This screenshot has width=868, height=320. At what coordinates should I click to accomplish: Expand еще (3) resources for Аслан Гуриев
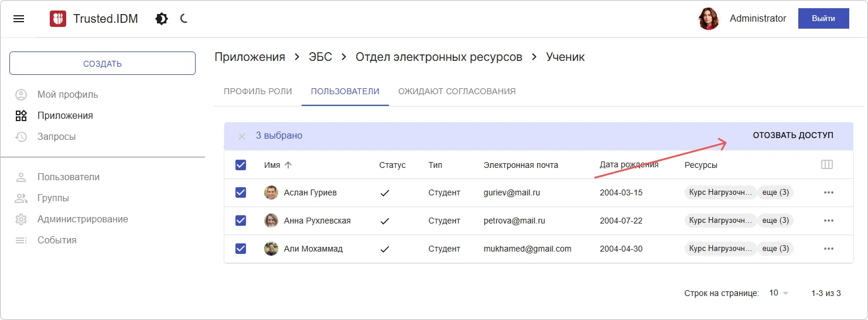tap(775, 192)
